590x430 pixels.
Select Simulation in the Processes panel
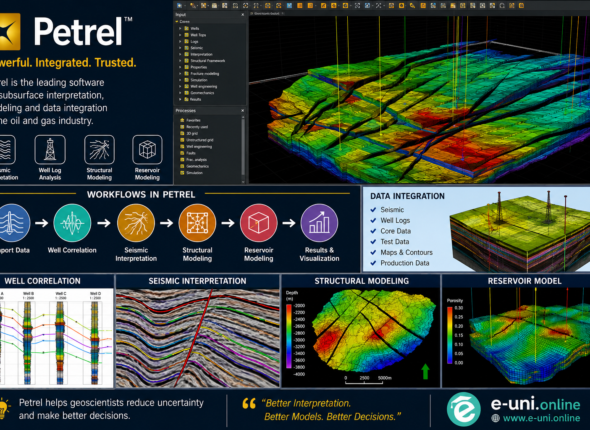point(194,173)
